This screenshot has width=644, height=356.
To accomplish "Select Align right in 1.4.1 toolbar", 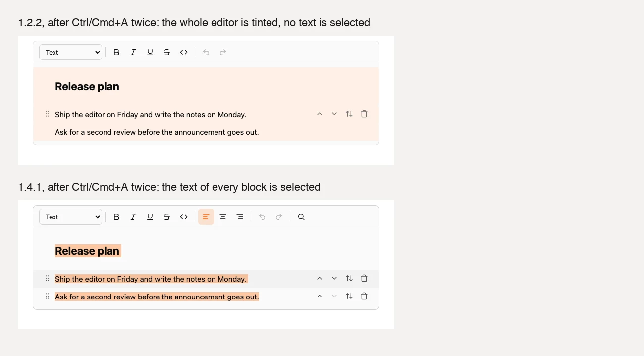I will click(x=240, y=217).
